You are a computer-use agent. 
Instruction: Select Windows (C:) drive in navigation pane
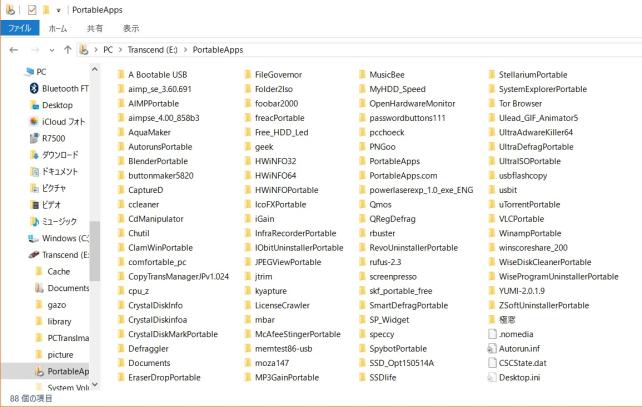[59, 238]
